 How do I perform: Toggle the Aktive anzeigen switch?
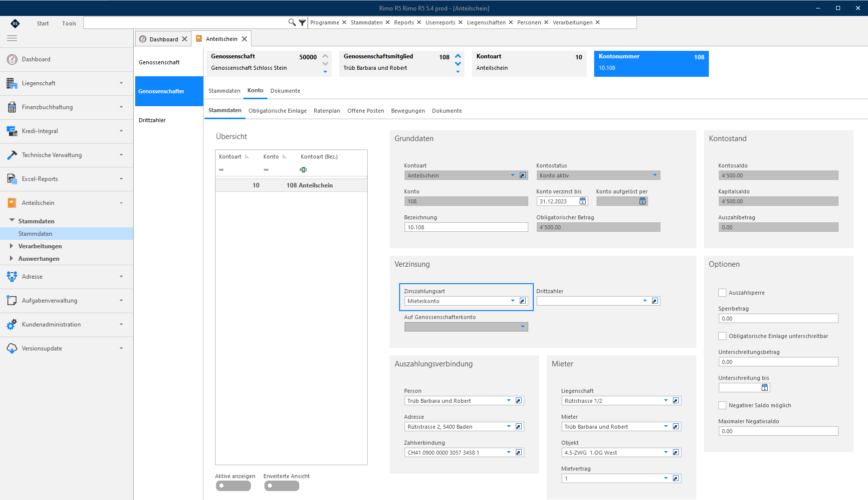pyautogui.click(x=233, y=486)
